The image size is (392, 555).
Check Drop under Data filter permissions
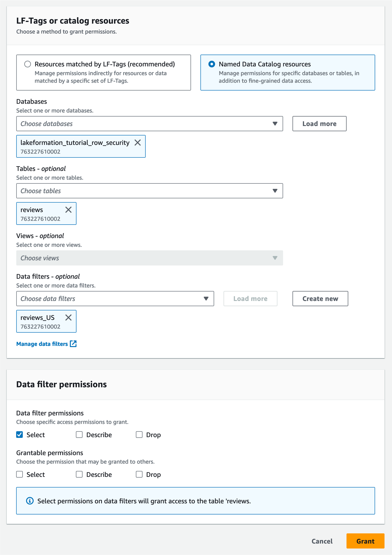click(x=139, y=435)
